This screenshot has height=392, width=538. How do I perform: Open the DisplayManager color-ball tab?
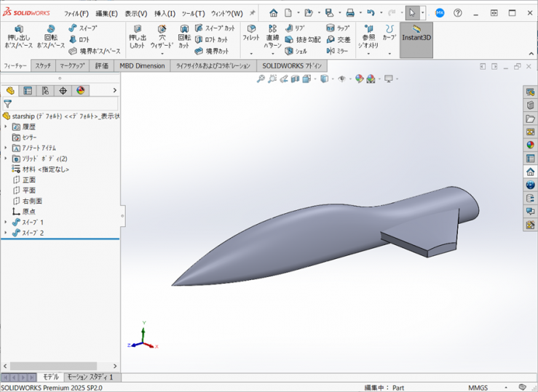tap(81, 91)
